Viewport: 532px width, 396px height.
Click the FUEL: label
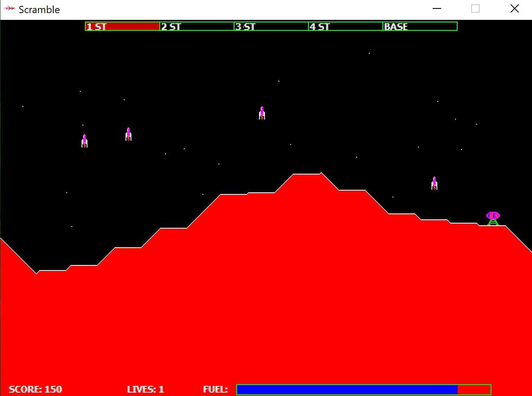216,389
